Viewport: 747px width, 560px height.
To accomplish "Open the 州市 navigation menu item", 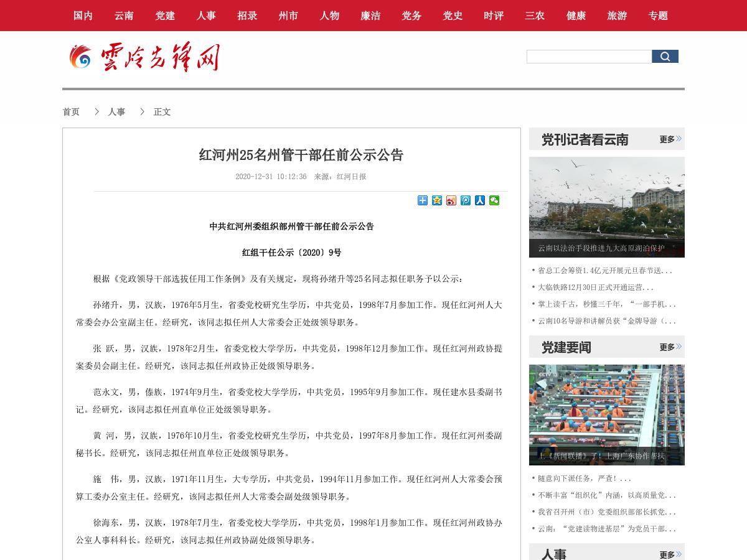I will 288,16.
